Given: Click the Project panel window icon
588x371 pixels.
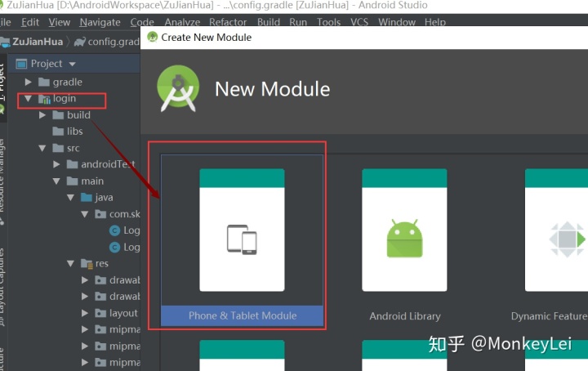Looking at the screenshot, I should [21, 64].
